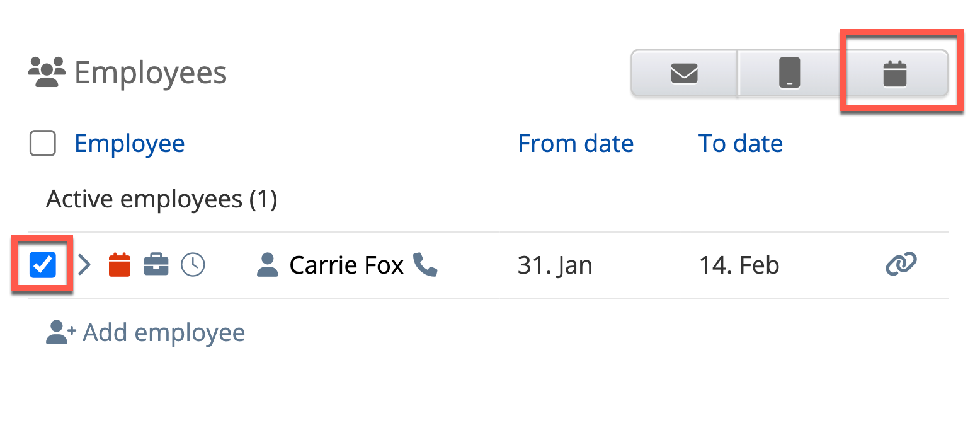
Task: Sort by the From date column header
Action: (576, 144)
